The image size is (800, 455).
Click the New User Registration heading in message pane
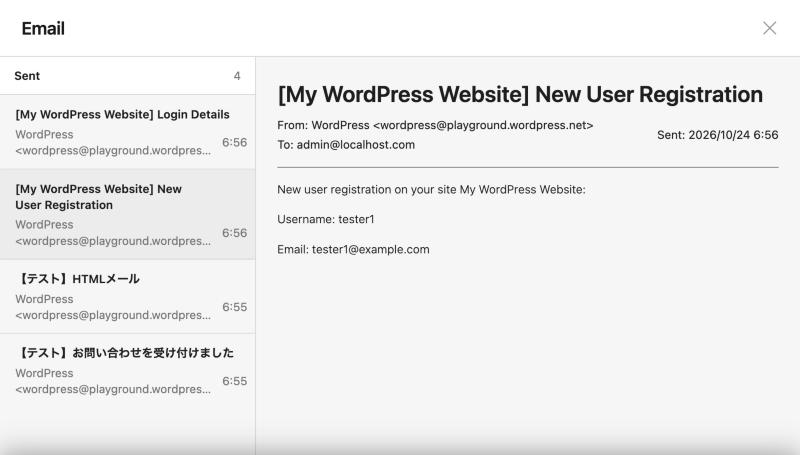point(520,94)
